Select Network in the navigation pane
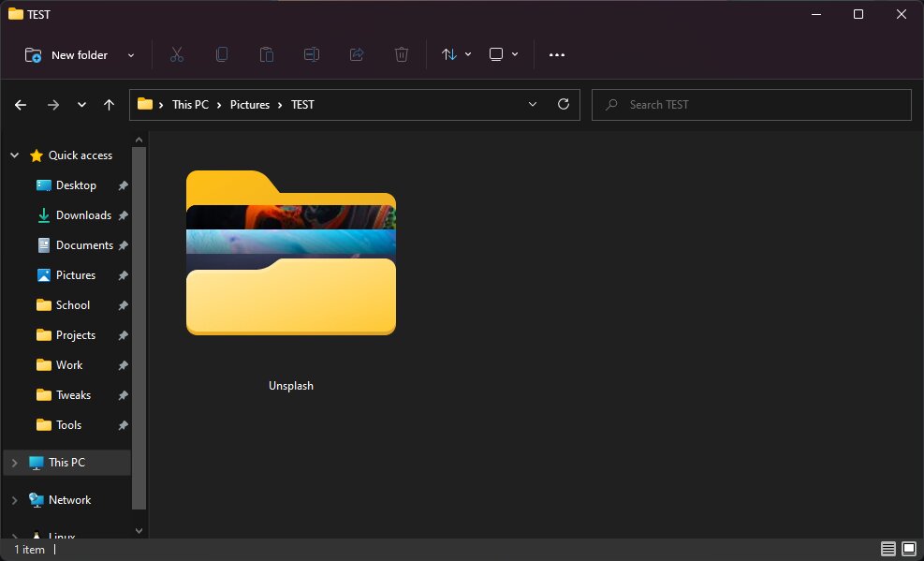Screen dimensions: 924x561 (69, 500)
